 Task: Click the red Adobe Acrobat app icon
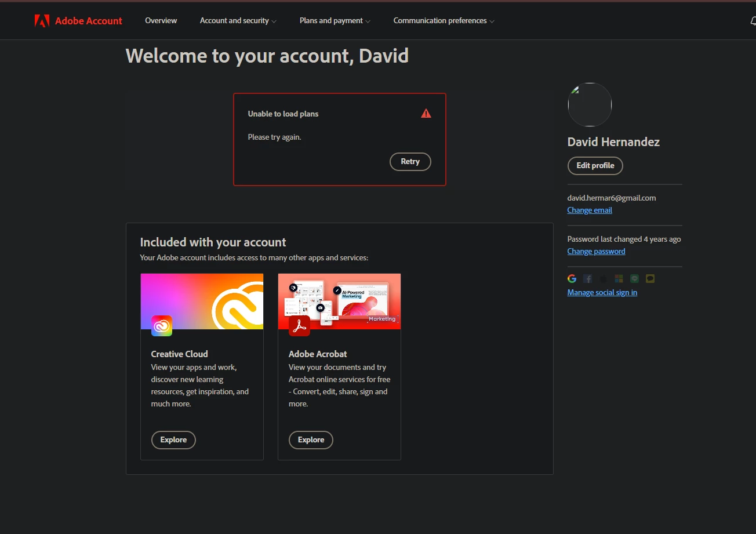(x=299, y=326)
